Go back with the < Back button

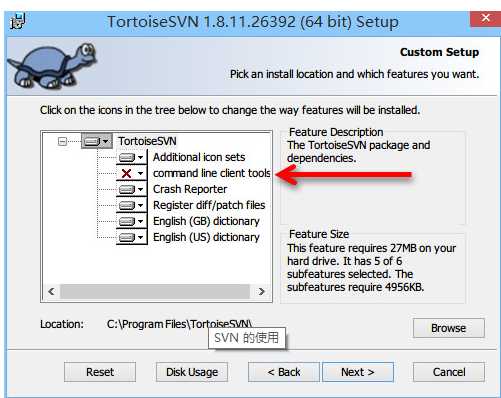point(284,372)
